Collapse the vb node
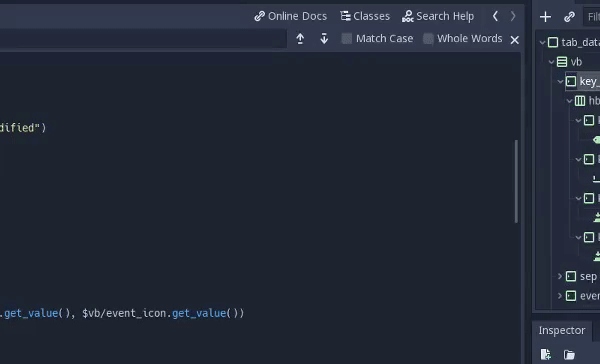Screen dimensions: 600x364 (x=551, y=62)
